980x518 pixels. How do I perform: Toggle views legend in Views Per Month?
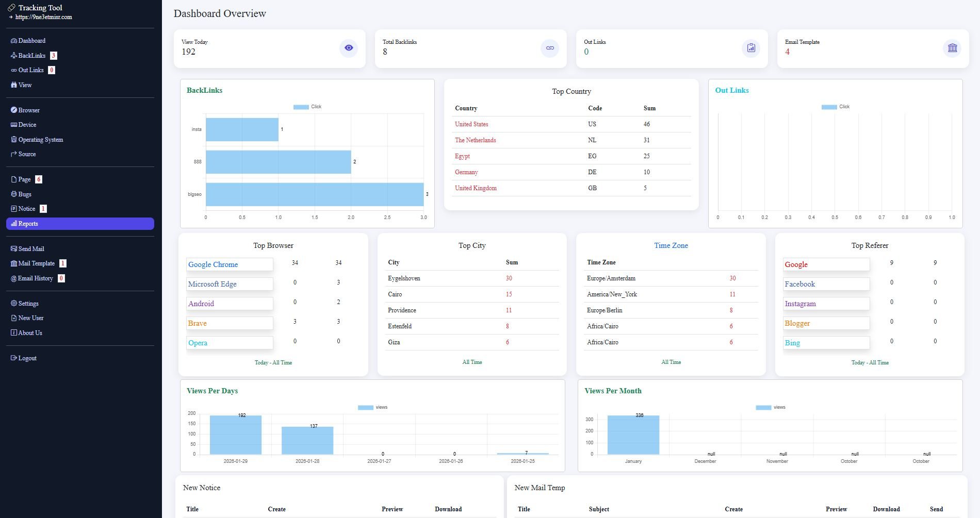771,407
